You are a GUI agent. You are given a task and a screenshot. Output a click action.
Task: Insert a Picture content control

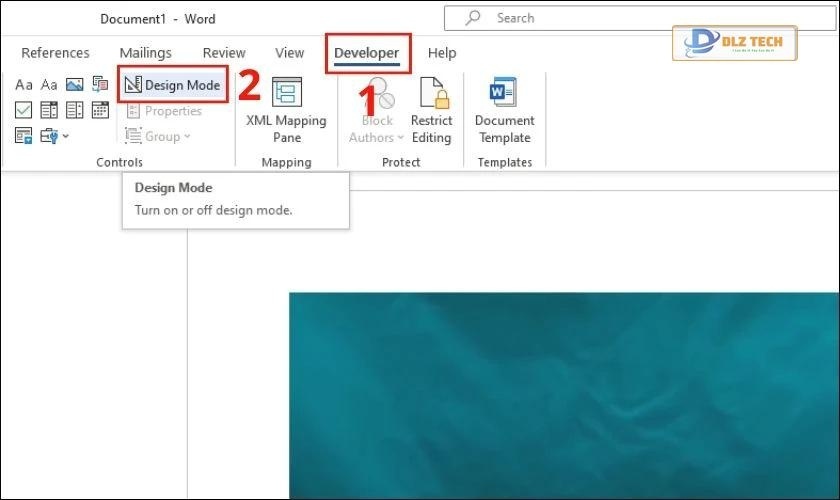coord(74,85)
